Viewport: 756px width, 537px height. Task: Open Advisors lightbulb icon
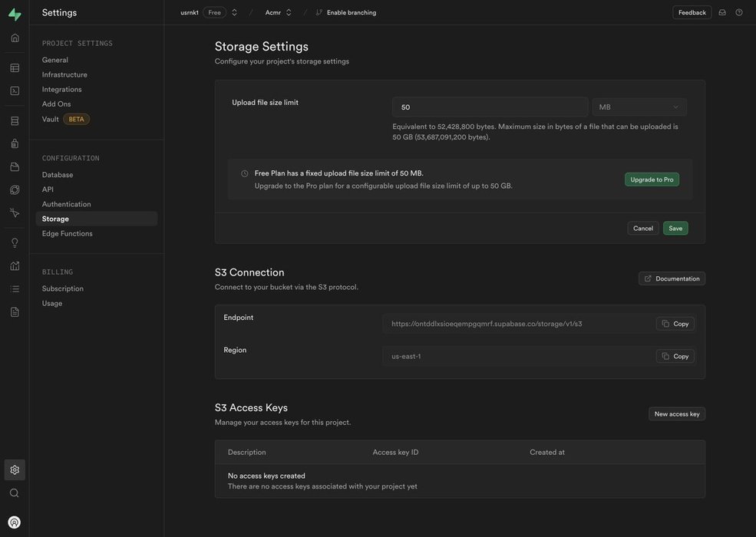click(x=15, y=243)
